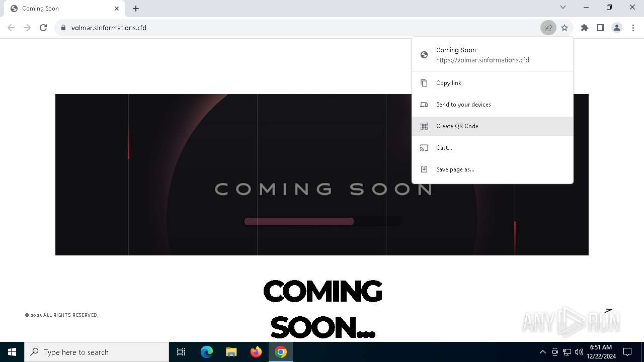View site information via the lock icon
Image resolution: width=644 pixels, height=362 pixels.
point(63,28)
